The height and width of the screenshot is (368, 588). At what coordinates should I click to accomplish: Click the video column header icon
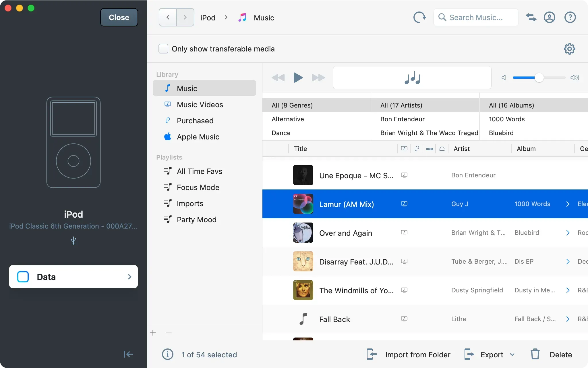pos(404,149)
